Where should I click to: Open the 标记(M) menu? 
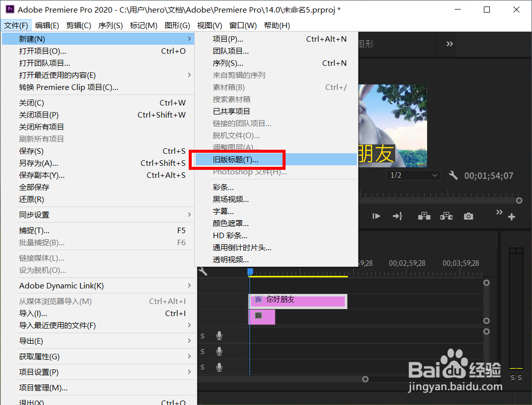(144, 26)
